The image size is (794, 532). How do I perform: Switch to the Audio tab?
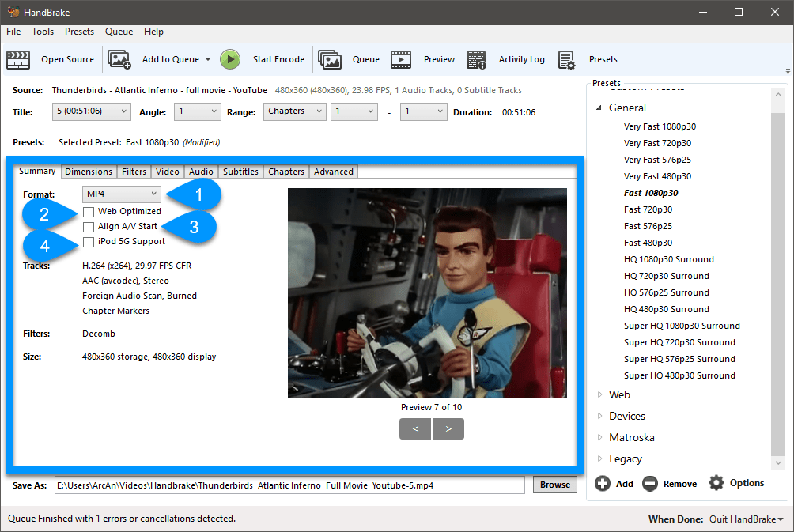click(x=201, y=172)
